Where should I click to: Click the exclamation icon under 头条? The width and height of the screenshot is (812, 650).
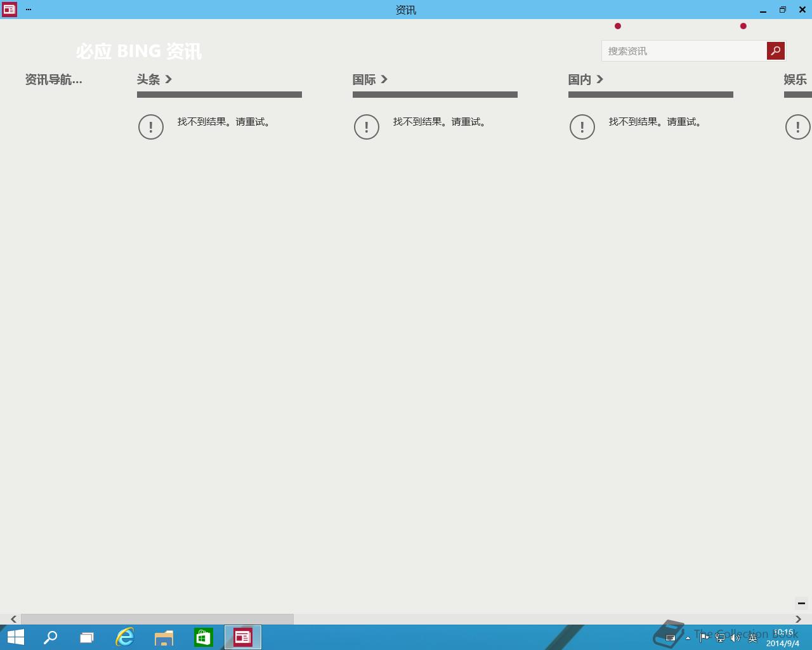[x=151, y=127]
